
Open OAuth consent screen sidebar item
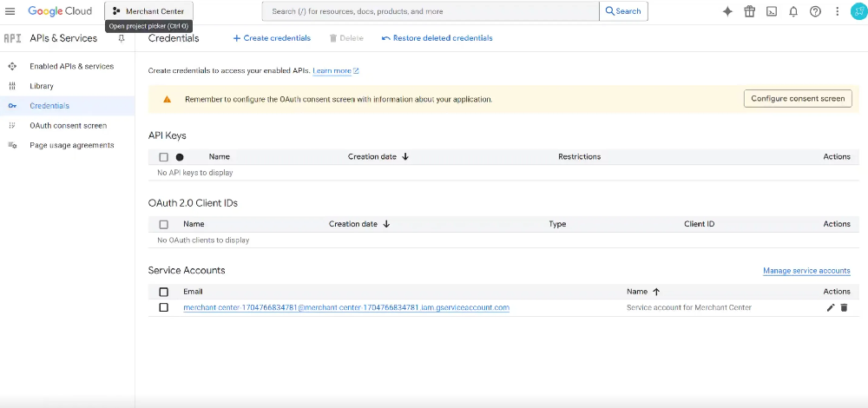click(68, 126)
